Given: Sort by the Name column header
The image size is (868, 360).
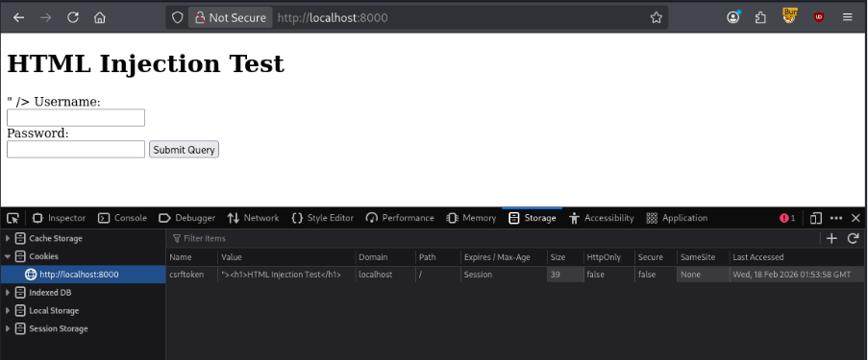Looking at the screenshot, I should point(192,257).
